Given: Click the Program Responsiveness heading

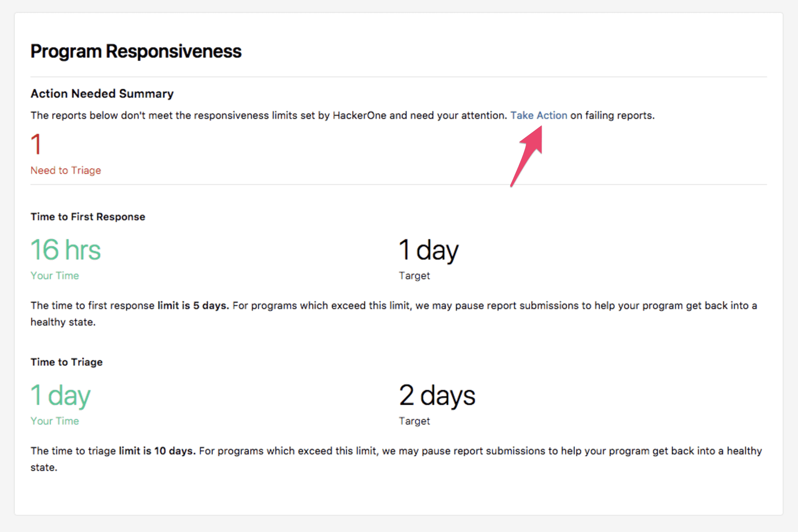Looking at the screenshot, I should pos(136,51).
